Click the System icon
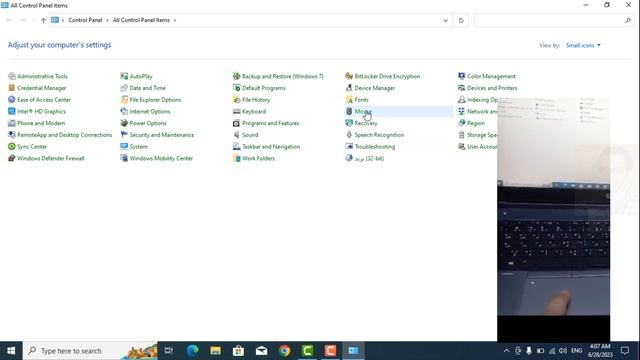 click(x=124, y=147)
